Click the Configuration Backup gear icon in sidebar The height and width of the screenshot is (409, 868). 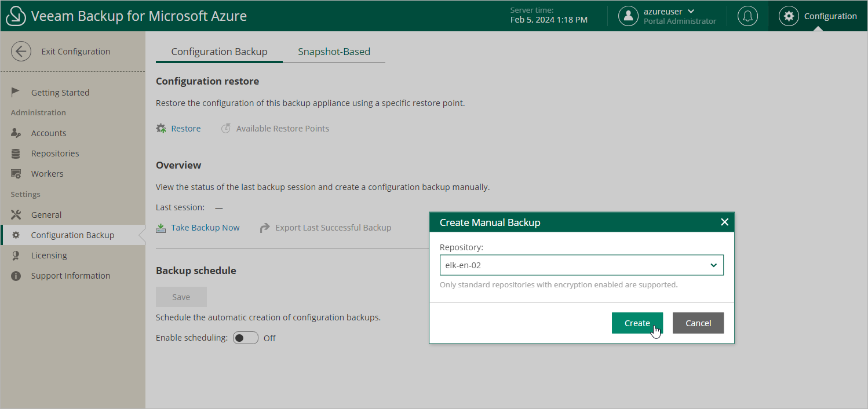coord(16,235)
